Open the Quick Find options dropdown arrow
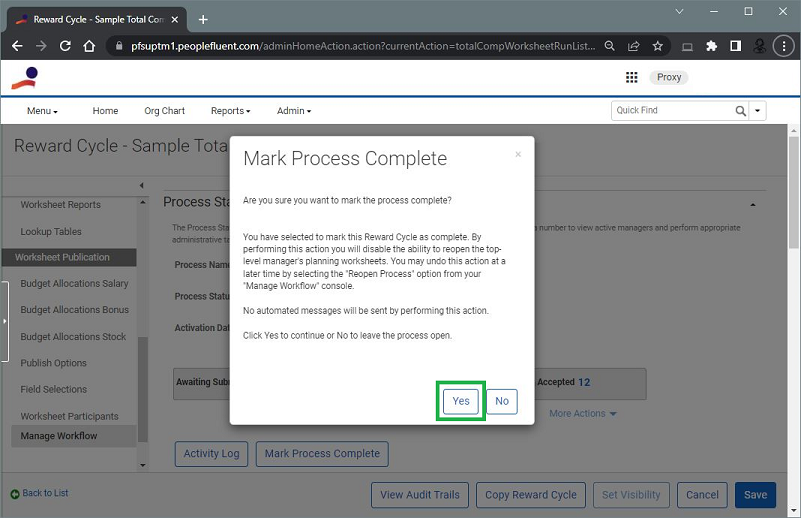Viewport: 801px width, 518px height. click(758, 110)
